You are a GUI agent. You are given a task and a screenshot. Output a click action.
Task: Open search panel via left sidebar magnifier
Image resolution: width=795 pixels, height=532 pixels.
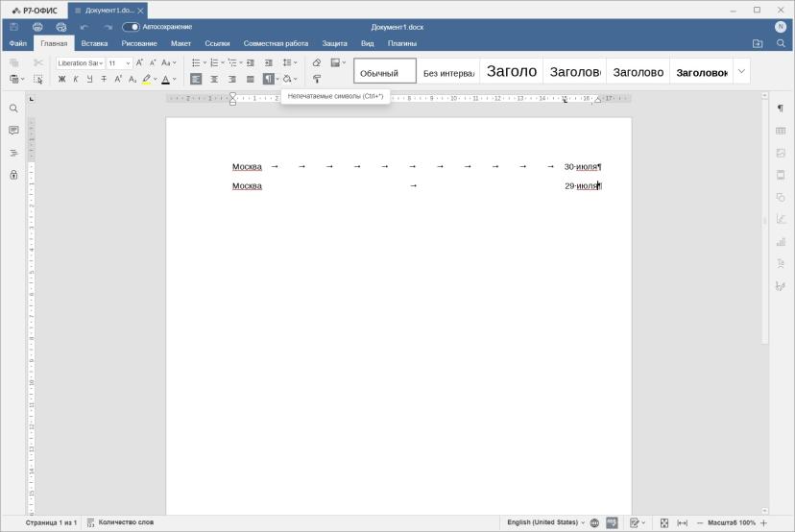[x=13, y=109]
